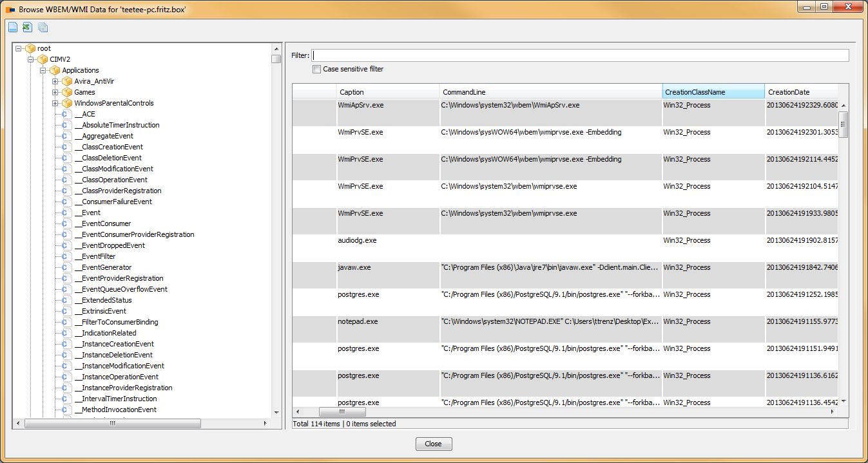868x463 pixels.
Task: Click the root namespace cube icon
Action: point(29,48)
